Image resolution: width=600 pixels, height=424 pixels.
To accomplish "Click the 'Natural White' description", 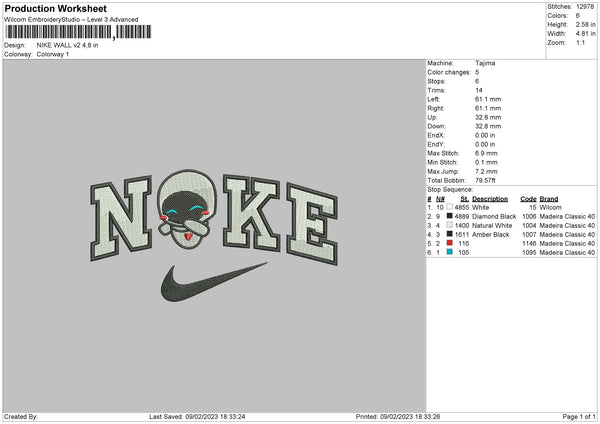I will [492, 225].
